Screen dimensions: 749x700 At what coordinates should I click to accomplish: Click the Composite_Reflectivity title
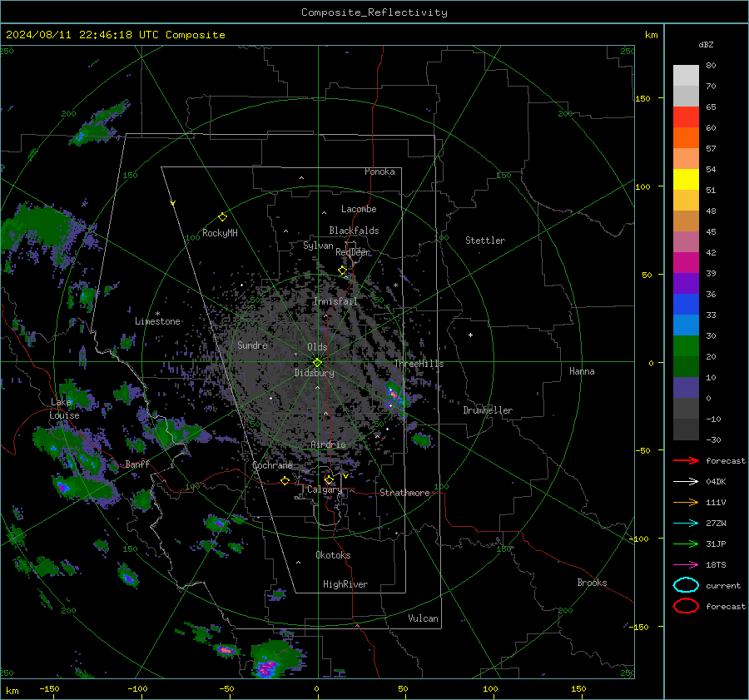pyautogui.click(x=374, y=12)
